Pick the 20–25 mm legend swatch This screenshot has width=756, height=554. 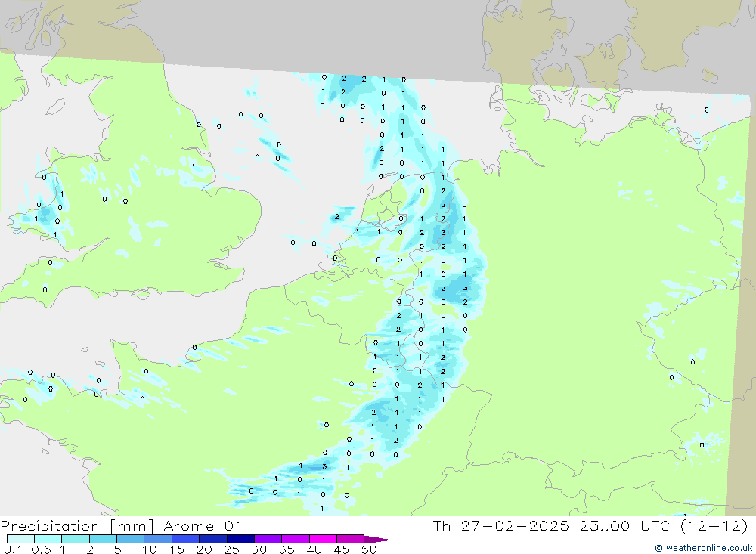[x=213, y=539]
